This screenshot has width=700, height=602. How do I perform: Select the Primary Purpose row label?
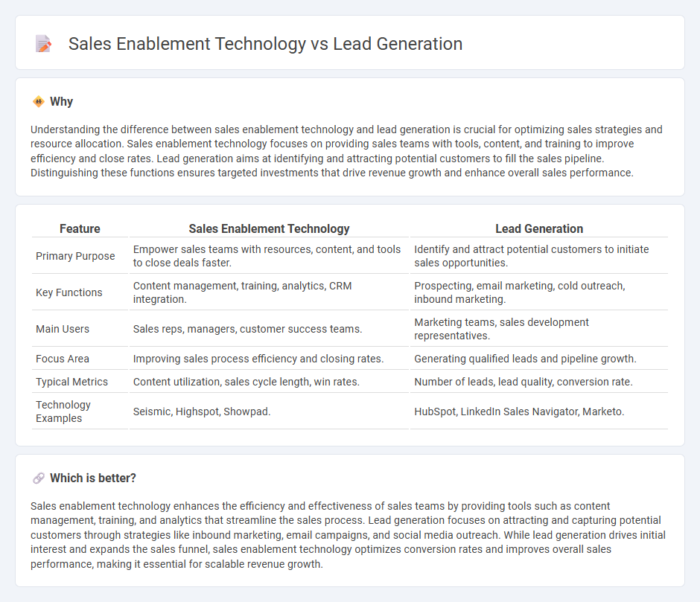coord(75,256)
